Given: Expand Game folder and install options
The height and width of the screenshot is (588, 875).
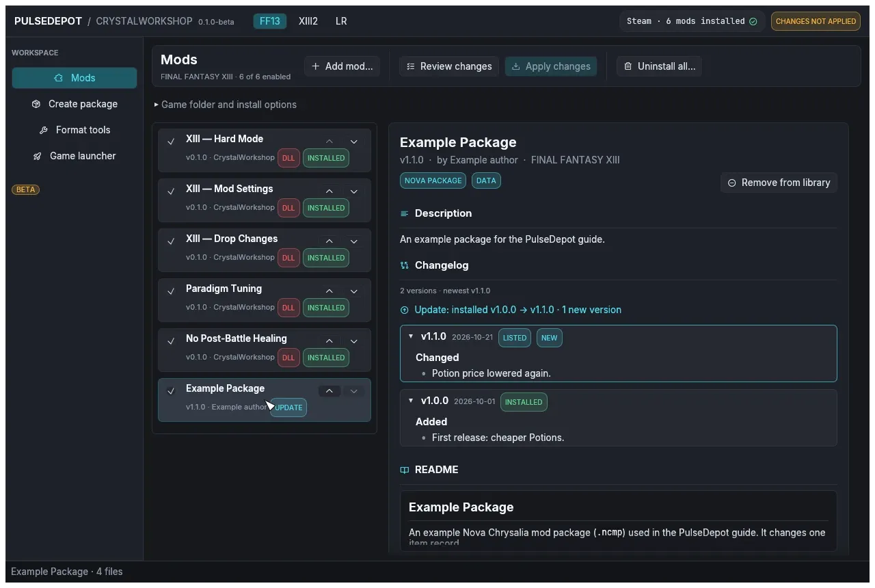Looking at the screenshot, I should (225, 105).
